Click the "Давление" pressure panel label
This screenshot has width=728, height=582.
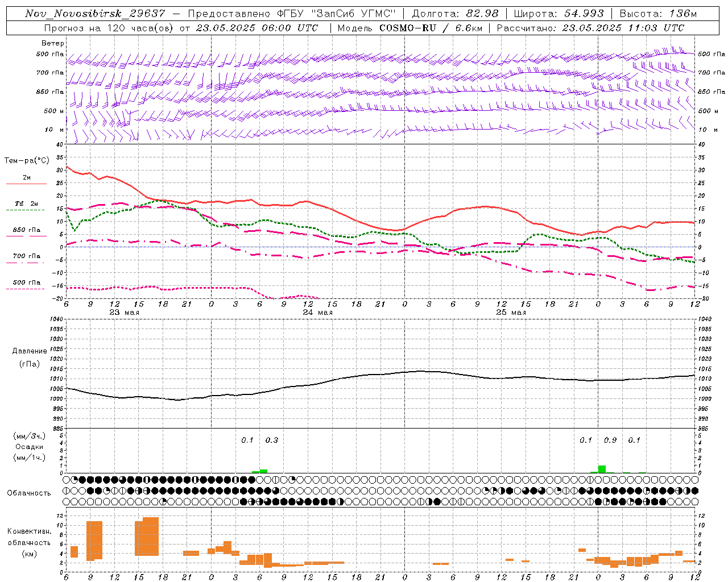point(30,351)
